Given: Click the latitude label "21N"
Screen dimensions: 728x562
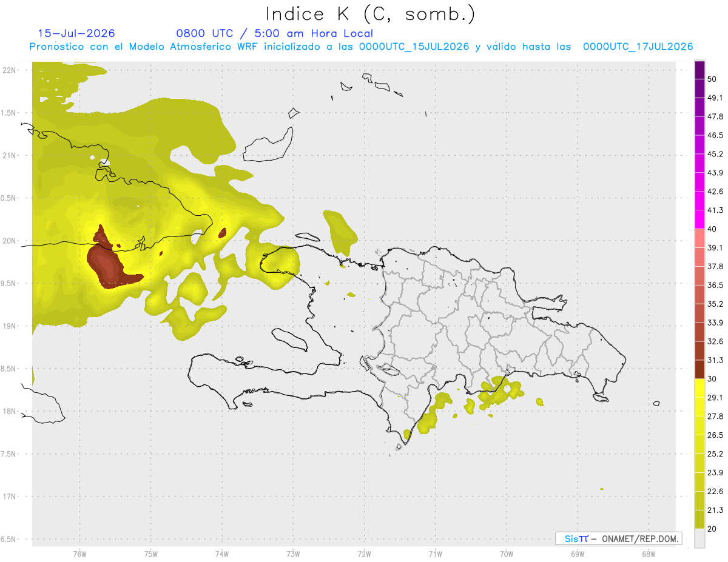Looking at the screenshot, I should point(10,156).
